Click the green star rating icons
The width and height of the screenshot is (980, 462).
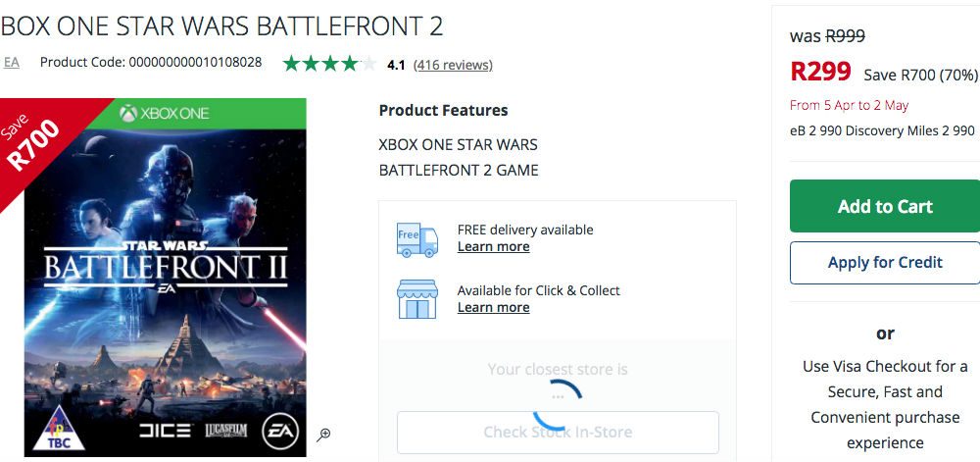point(328,65)
